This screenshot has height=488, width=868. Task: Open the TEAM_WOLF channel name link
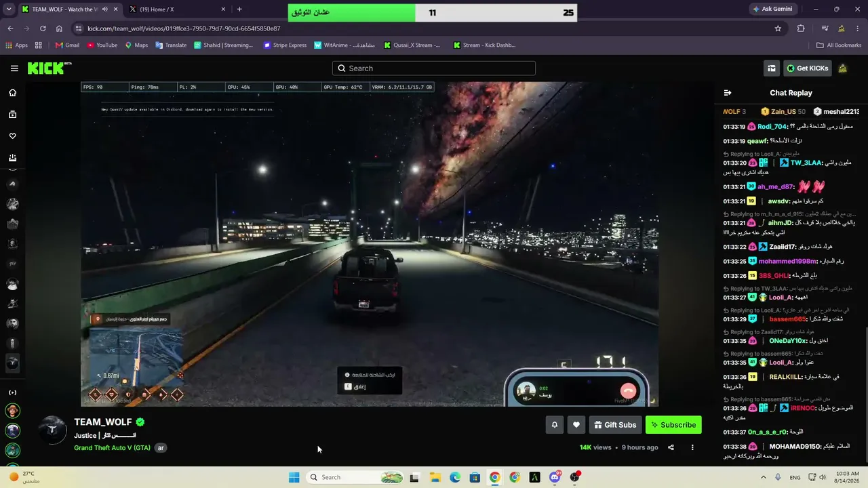tap(103, 422)
